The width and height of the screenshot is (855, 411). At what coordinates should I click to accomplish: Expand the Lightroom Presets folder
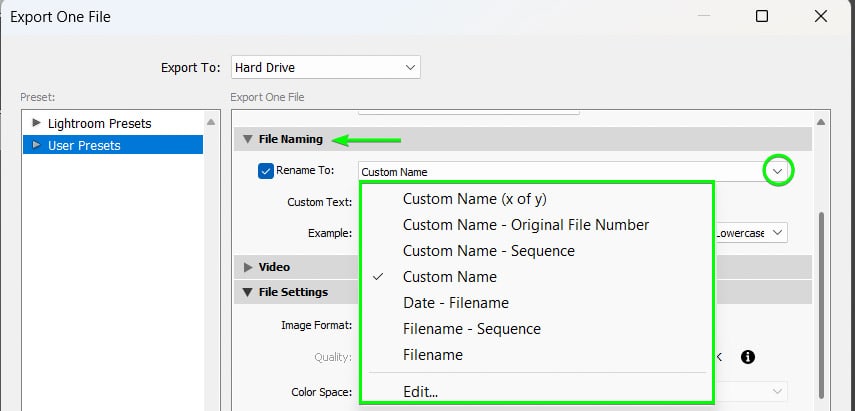tap(37, 123)
